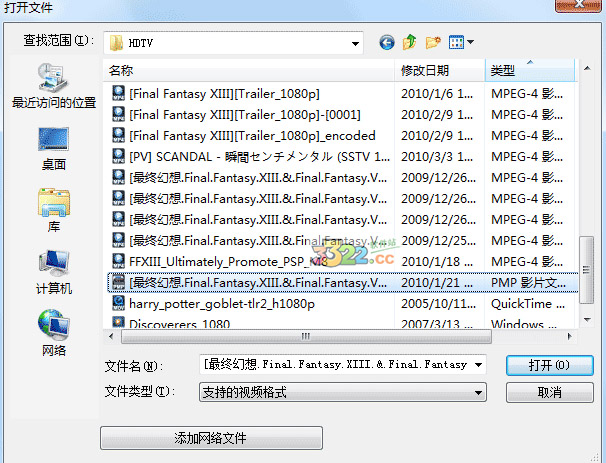606x463 pixels.
Task: Click icon of Trailer_1080p]_encoded file
Action: [118, 135]
